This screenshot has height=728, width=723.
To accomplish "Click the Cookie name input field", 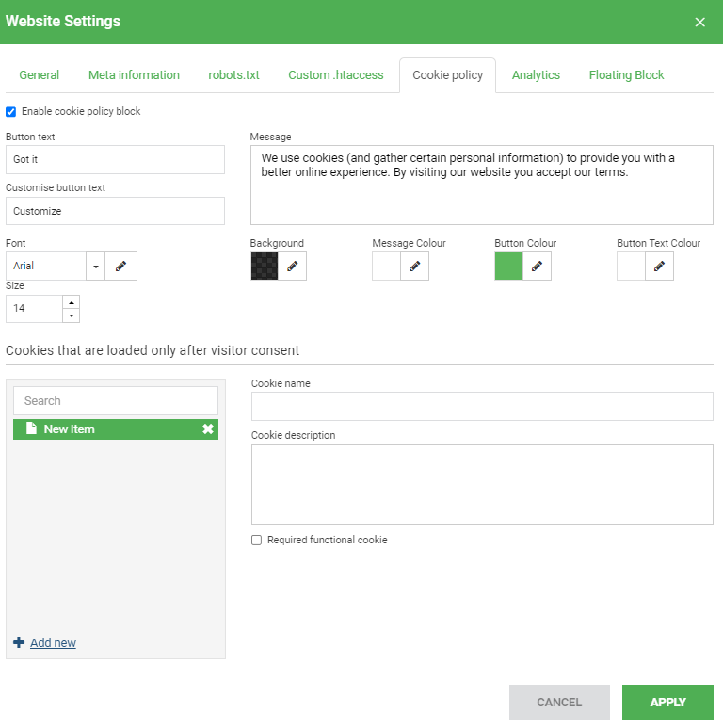I will coord(482,407).
